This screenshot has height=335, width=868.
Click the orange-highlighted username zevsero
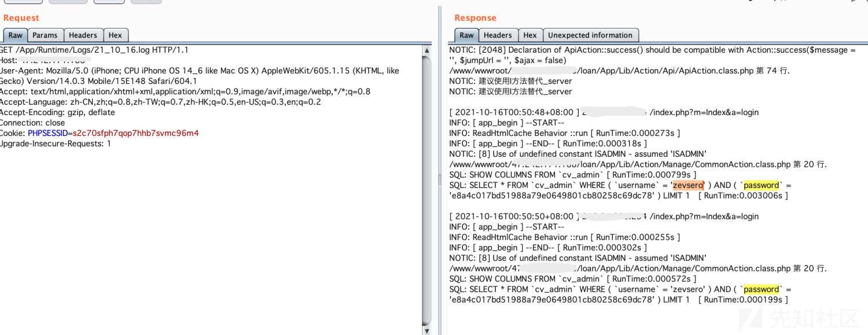pos(688,185)
